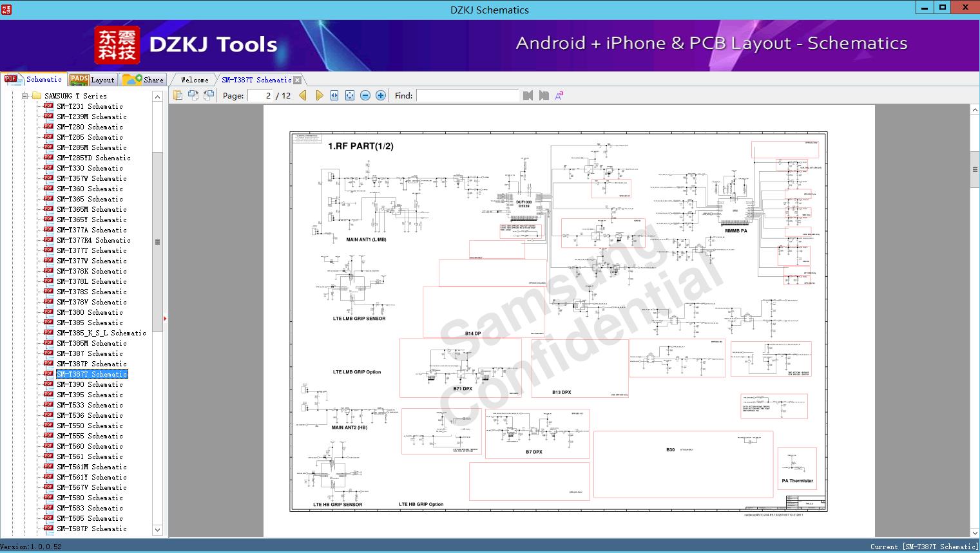Click the match case search icon

click(x=559, y=95)
